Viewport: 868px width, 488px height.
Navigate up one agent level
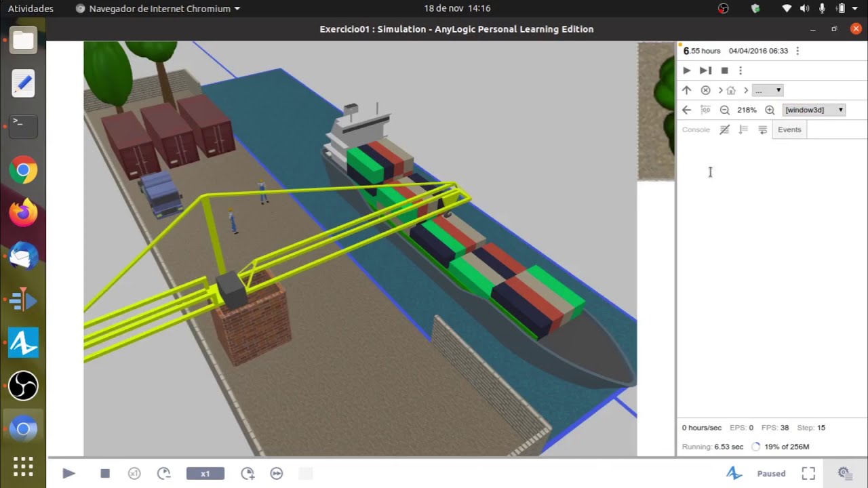tap(686, 90)
